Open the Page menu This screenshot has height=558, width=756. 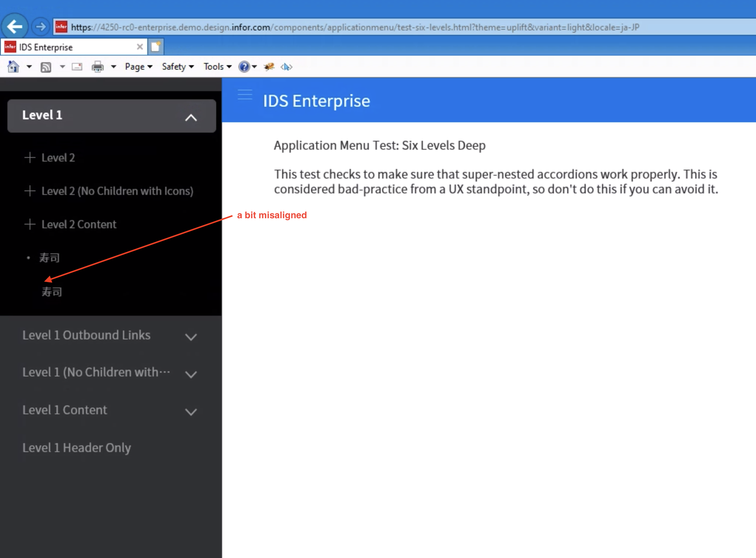pyautogui.click(x=138, y=67)
